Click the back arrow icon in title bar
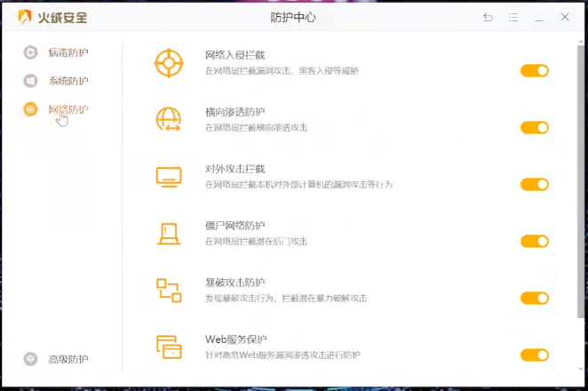Viewport: 588px width, 391px height. [x=488, y=17]
